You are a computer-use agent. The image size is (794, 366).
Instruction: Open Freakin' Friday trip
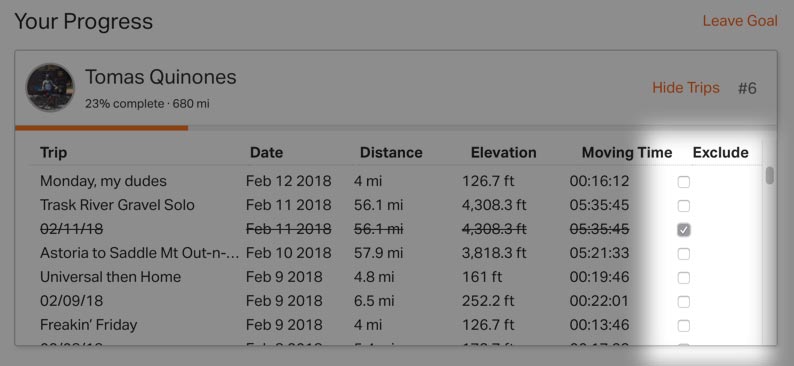click(x=89, y=324)
